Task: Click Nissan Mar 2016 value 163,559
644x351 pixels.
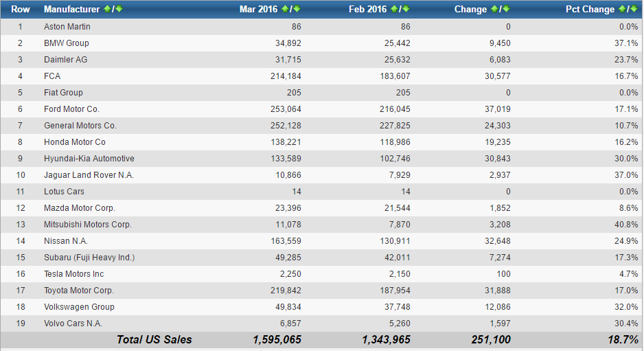Action: click(x=286, y=241)
